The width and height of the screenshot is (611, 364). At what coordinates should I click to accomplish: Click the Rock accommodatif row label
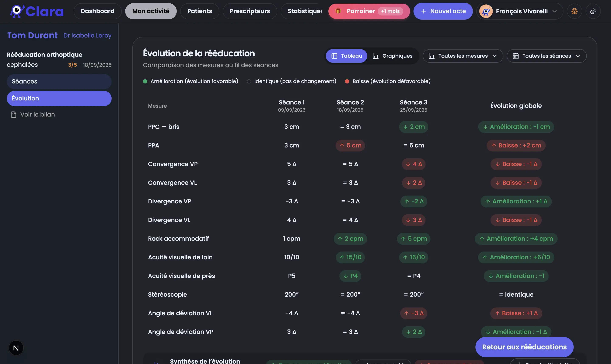pyautogui.click(x=178, y=239)
